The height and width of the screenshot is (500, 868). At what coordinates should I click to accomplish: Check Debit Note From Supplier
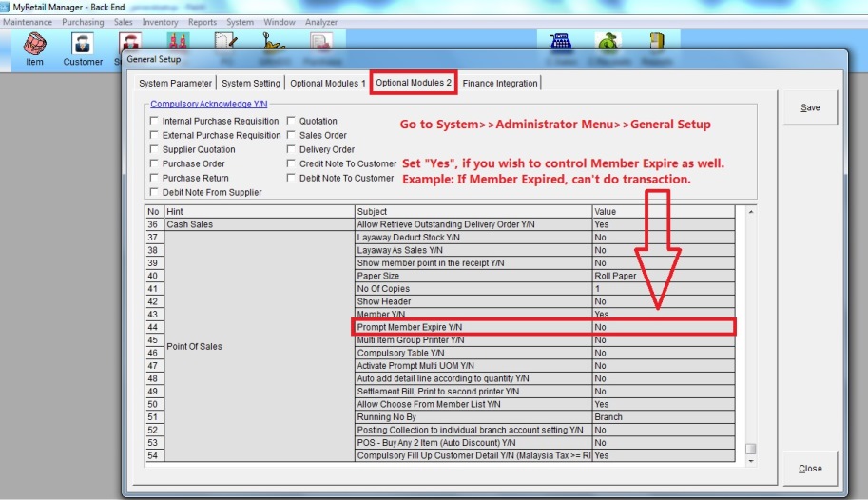coord(155,193)
